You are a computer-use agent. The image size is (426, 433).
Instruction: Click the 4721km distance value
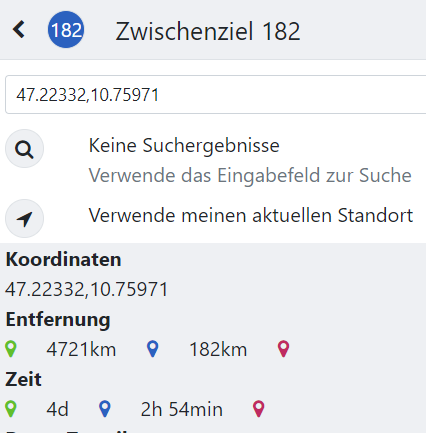81,350
